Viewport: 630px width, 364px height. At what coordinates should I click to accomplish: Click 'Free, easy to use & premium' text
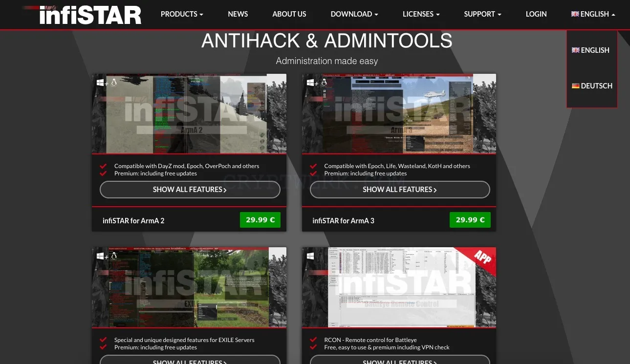tap(387, 347)
